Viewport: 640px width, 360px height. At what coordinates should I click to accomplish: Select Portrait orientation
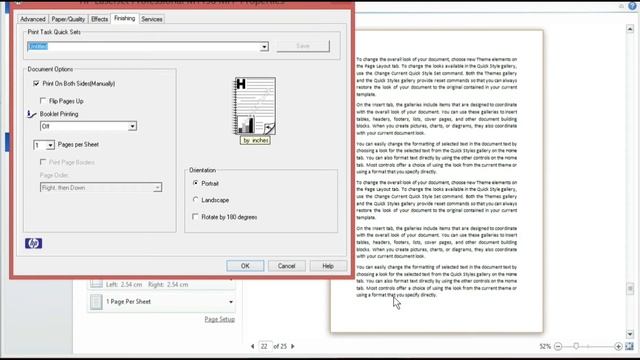tap(196, 183)
